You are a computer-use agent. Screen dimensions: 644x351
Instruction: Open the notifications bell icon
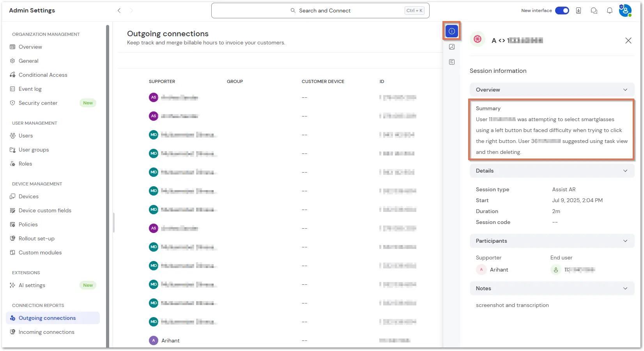tap(610, 11)
